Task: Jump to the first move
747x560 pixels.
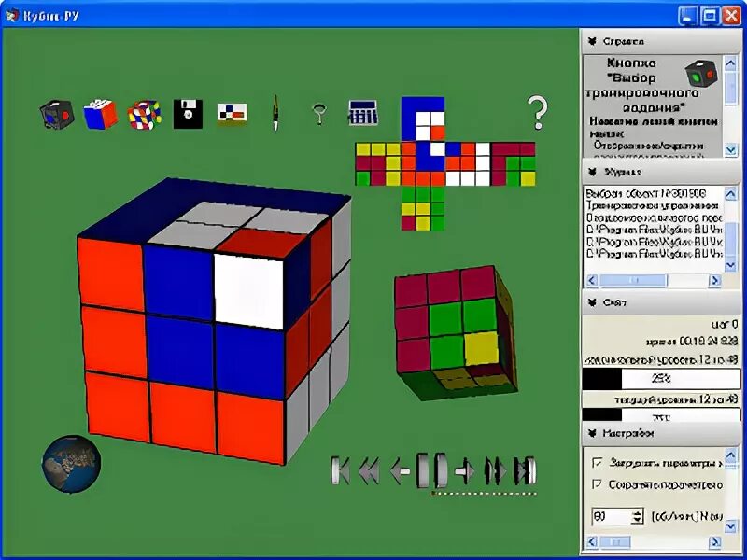Action: (x=340, y=471)
